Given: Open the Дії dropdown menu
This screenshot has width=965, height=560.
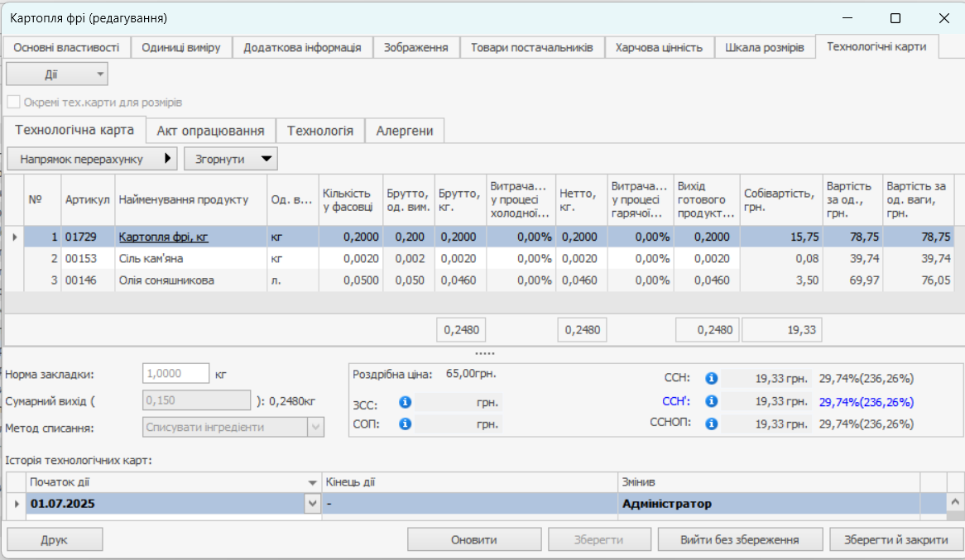Looking at the screenshot, I should [57, 74].
